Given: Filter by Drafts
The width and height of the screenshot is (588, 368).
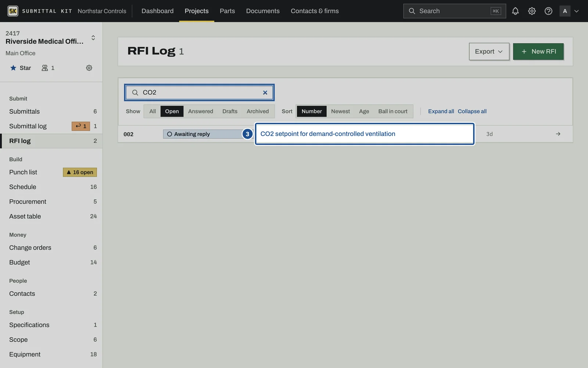Looking at the screenshot, I should (x=230, y=111).
